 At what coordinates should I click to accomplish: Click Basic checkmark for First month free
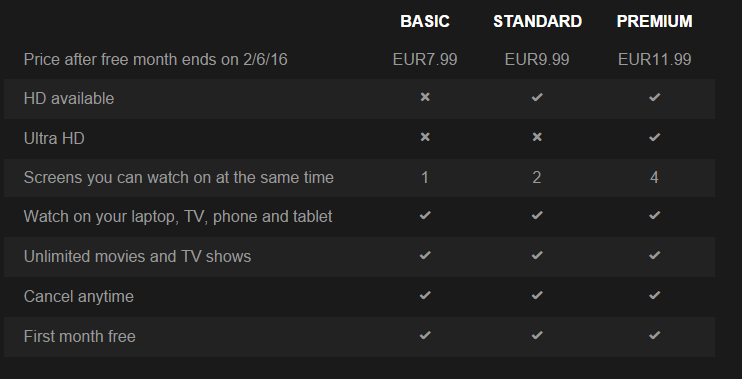tap(425, 335)
